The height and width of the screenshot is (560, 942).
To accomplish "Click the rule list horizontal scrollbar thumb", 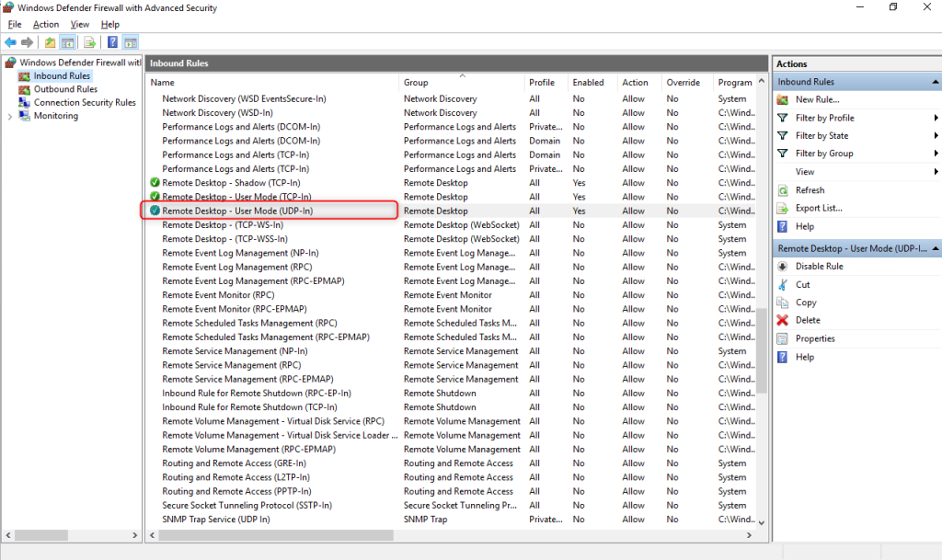I will click(276, 535).
